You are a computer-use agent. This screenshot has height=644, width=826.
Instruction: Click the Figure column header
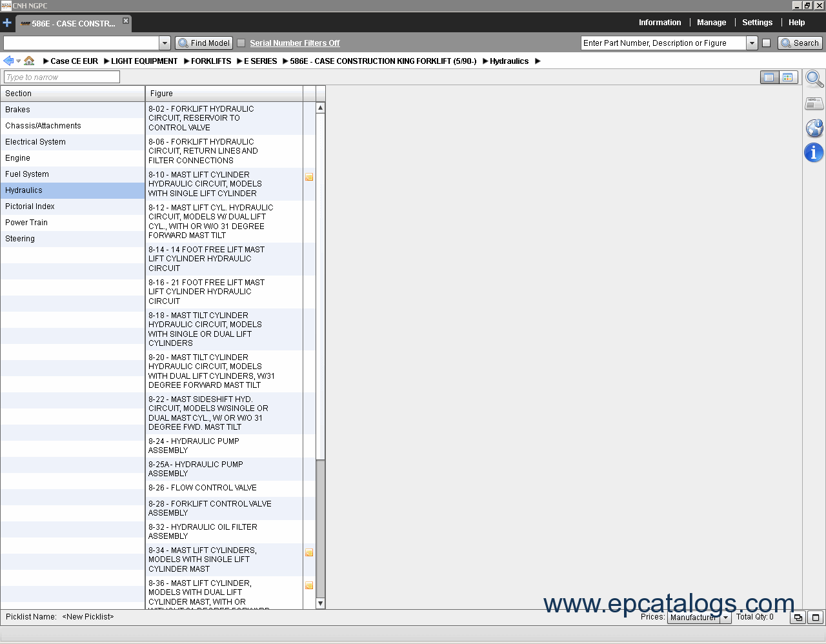click(x=224, y=94)
